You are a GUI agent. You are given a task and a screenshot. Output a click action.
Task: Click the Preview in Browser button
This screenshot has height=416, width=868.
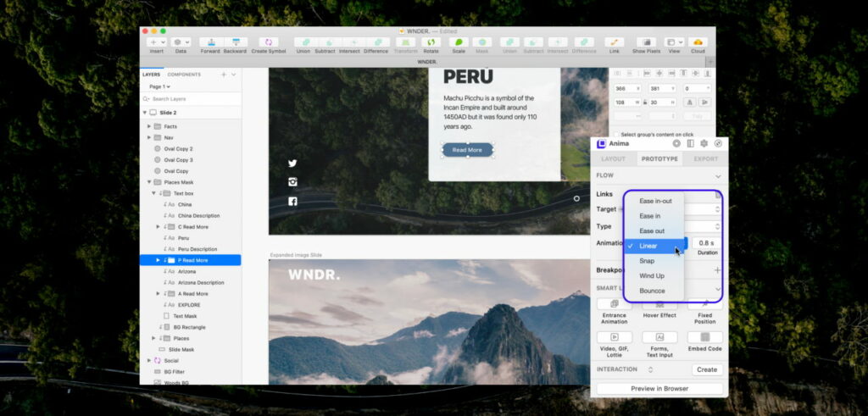(x=659, y=389)
